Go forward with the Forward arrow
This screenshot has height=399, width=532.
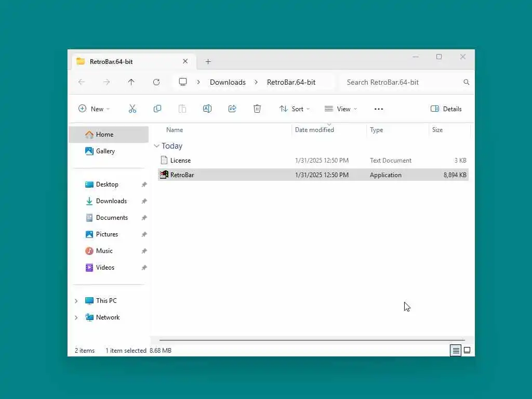pos(107,82)
